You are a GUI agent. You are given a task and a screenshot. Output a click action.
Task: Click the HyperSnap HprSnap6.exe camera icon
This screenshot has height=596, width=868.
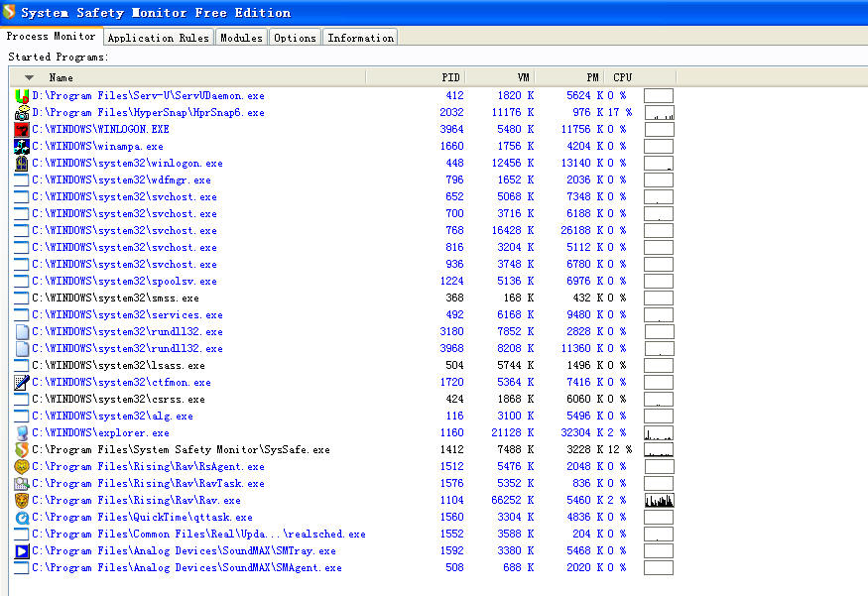(22, 113)
